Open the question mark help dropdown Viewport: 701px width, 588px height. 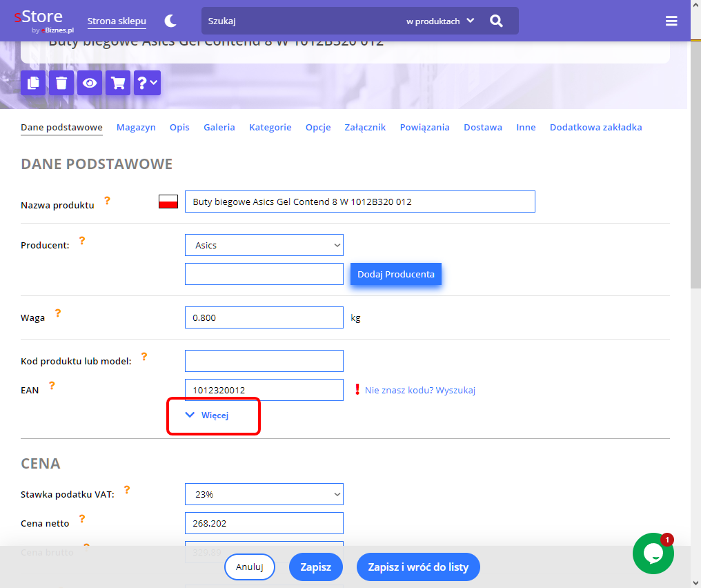[x=147, y=83]
